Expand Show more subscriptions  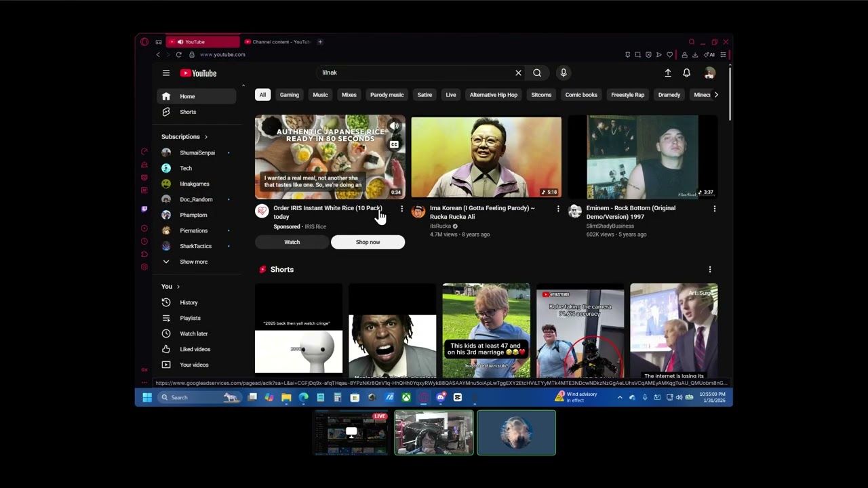tap(197, 262)
